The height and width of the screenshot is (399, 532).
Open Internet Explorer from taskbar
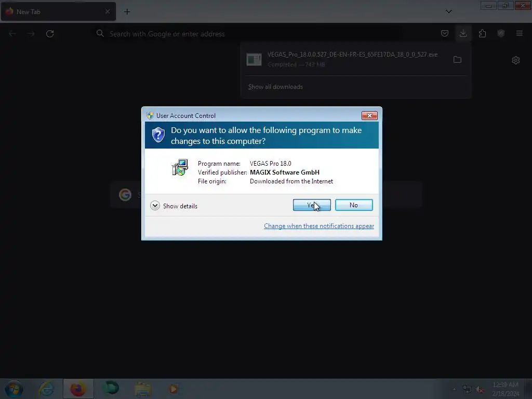click(46, 389)
